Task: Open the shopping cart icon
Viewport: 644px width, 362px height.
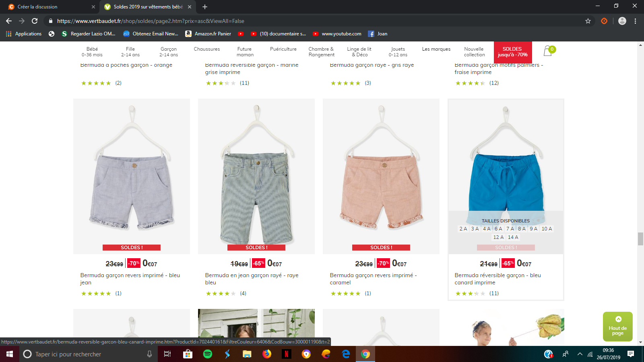Action: 548,51
